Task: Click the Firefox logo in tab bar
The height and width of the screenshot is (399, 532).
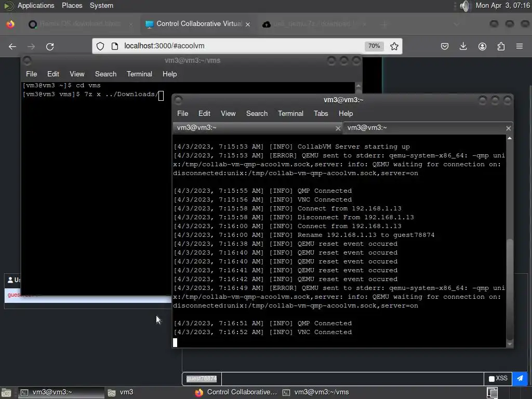Action: (10, 24)
